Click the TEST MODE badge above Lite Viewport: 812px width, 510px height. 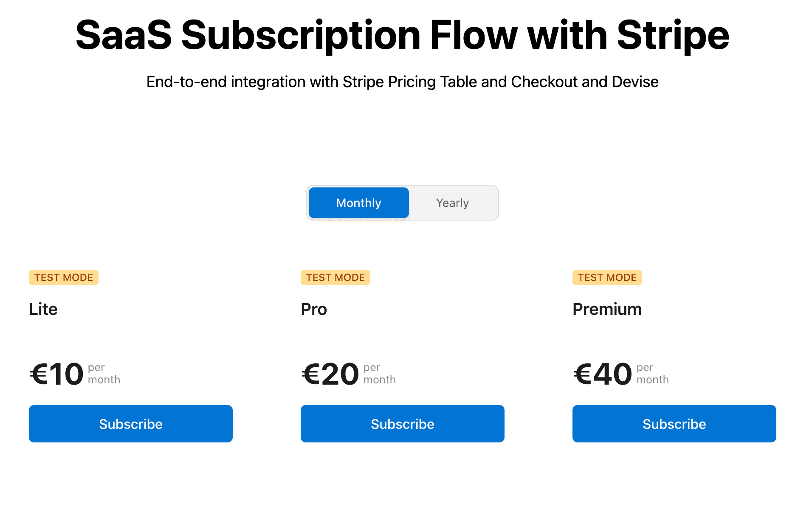point(64,278)
